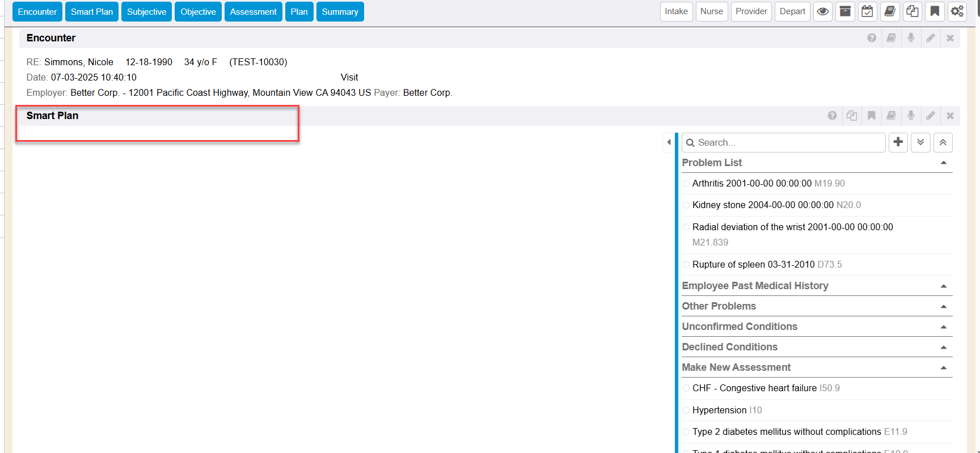Click pencil edit icon in Smart Plan header

click(x=931, y=116)
